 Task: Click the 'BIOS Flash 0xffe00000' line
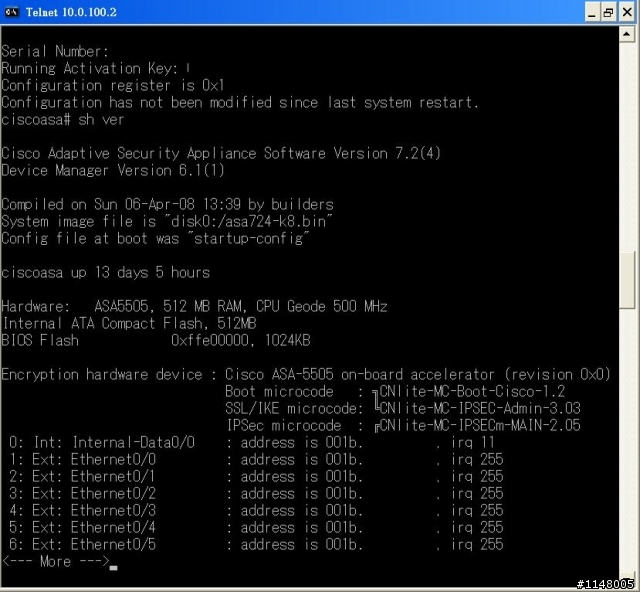[x=156, y=341]
